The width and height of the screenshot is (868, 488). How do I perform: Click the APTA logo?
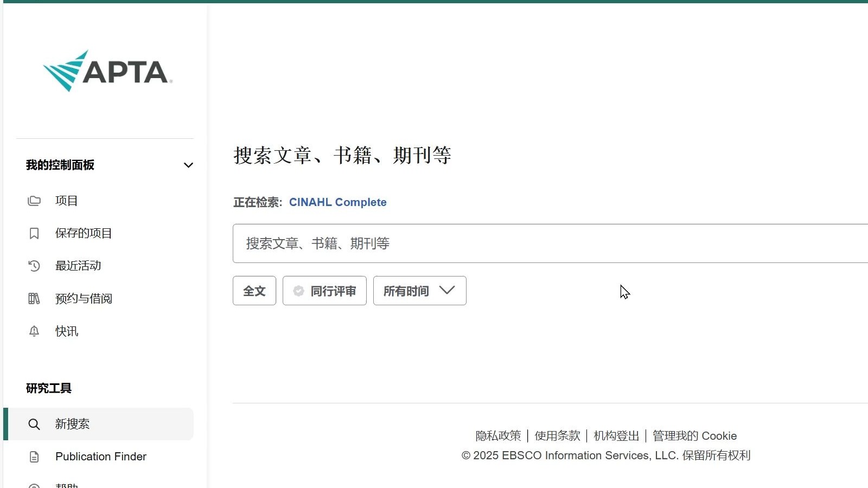click(x=107, y=71)
